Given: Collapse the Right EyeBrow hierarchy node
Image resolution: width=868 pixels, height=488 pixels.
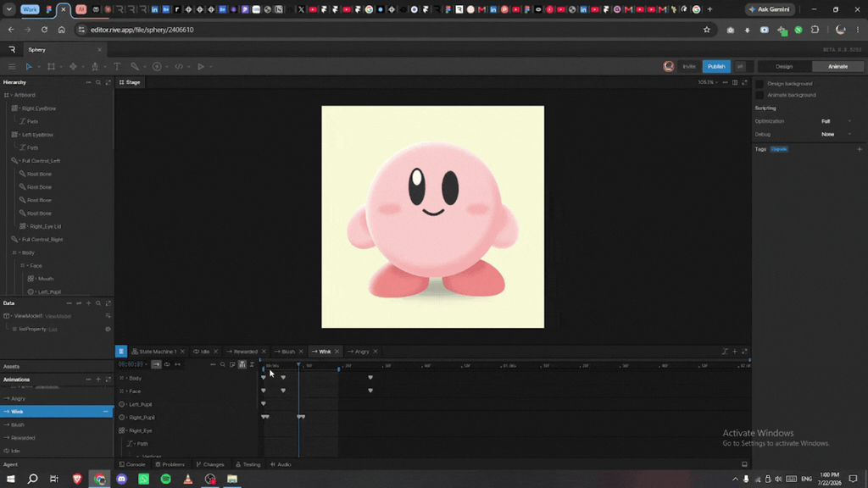Looking at the screenshot, I should click(x=19, y=108).
